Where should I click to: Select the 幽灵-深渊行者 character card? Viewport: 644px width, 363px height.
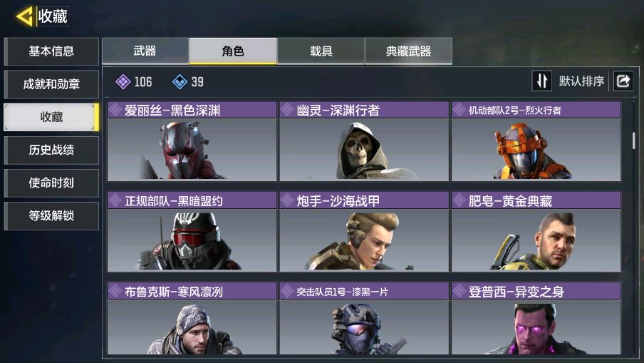click(364, 141)
